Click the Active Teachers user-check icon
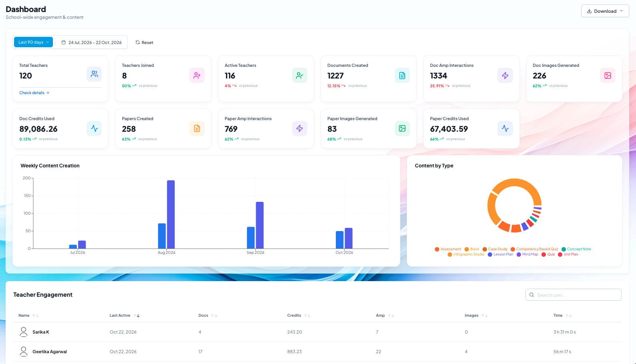636x364 pixels. click(300, 75)
